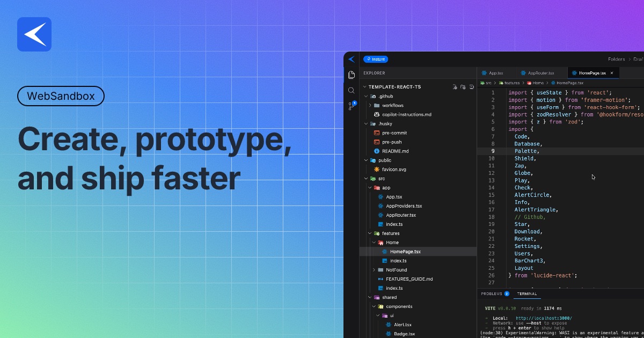Open the Explorer files icon in activity bar
The image size is (644, 338).
352,75
